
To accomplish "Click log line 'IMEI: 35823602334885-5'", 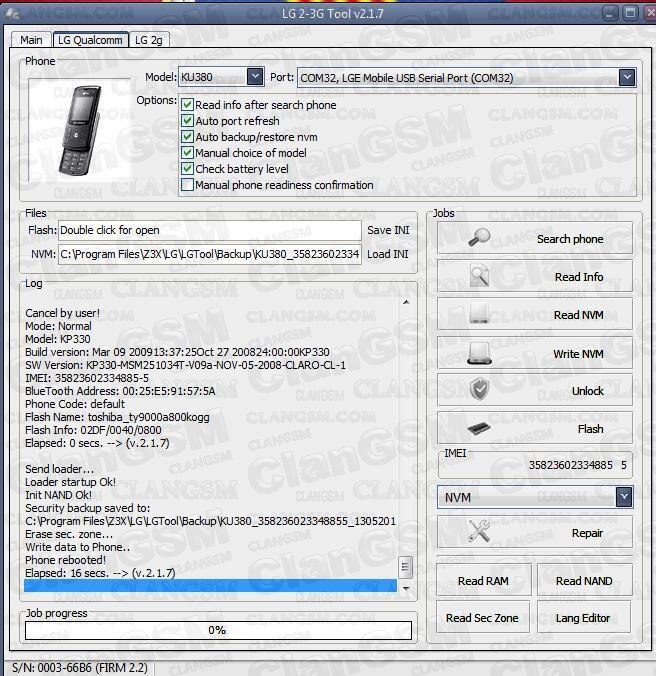I will point(87,378).
